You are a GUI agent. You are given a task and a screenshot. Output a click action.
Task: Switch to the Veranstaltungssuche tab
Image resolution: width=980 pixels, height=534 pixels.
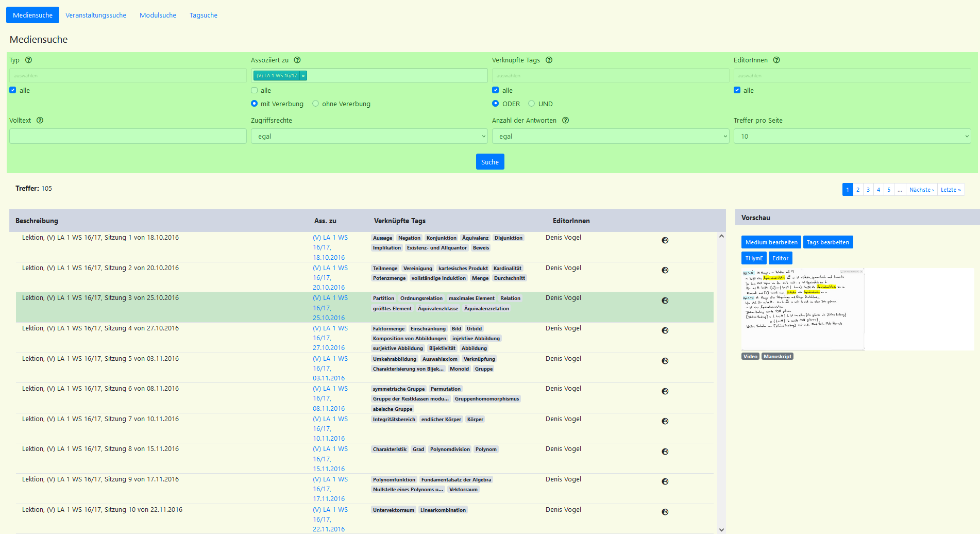(96, 15)
